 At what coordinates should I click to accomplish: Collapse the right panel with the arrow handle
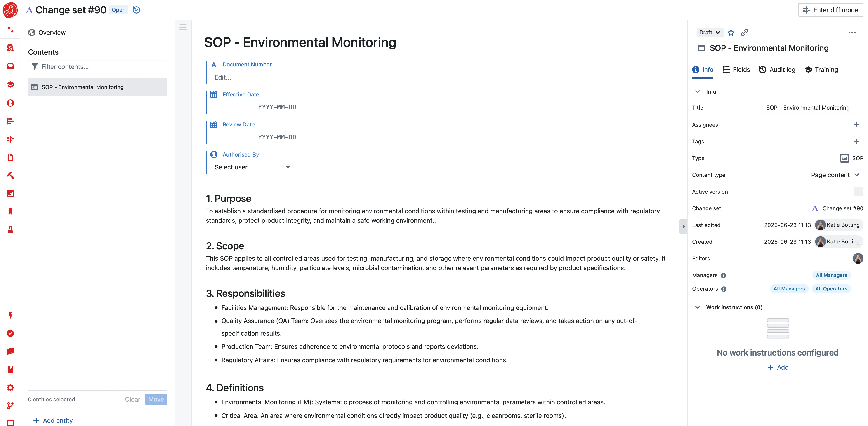pyautogui.click(x=683, y=226)
